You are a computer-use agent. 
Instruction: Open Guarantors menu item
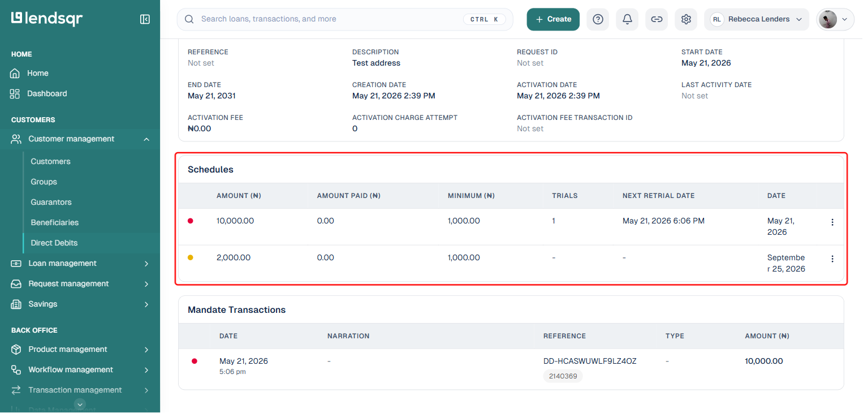[51, 202]
